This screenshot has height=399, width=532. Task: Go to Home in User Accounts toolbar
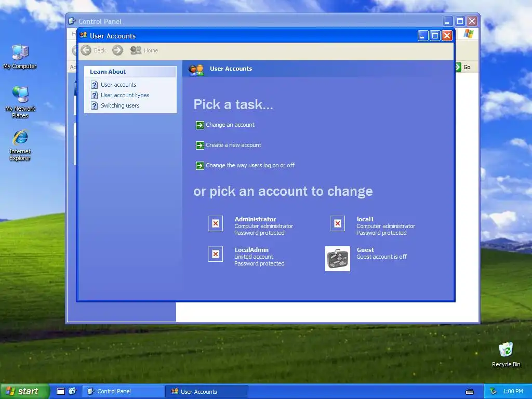144,50
